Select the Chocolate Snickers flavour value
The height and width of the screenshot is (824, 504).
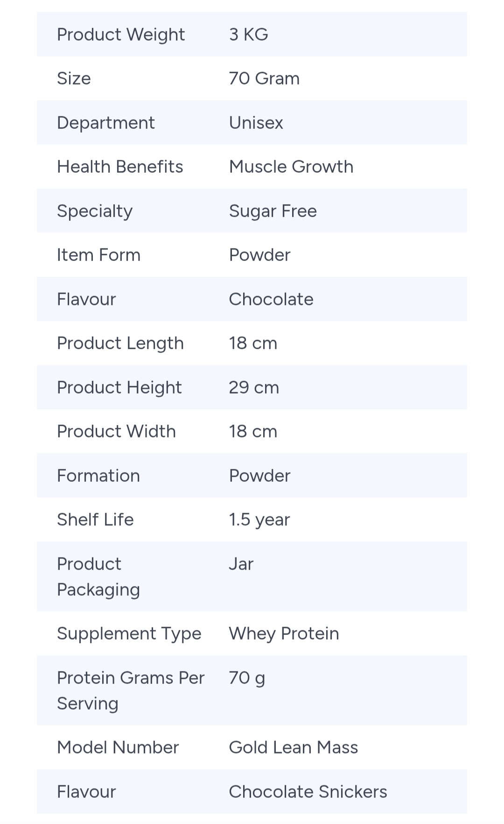[308, 792]
